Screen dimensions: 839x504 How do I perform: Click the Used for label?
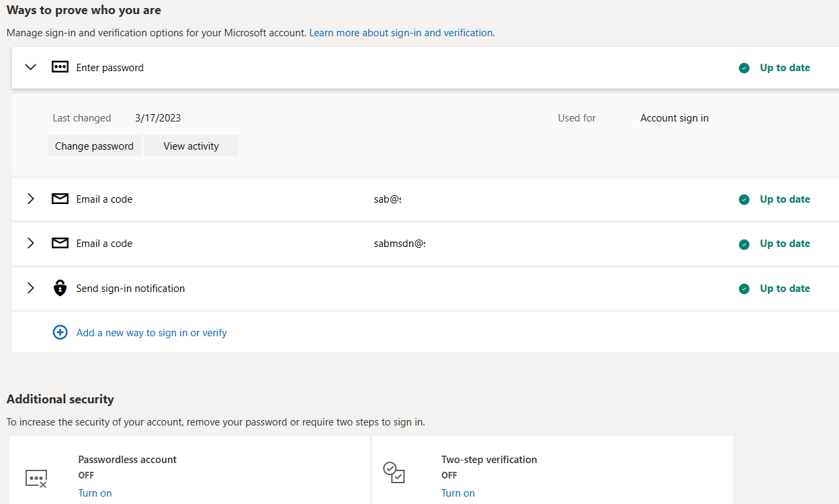(577, 118)
